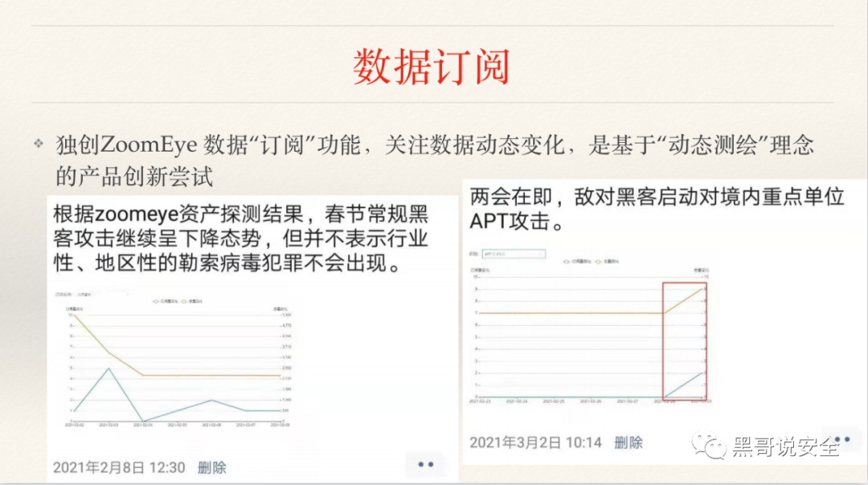Click the 2021-02-06 date label on left chart
Image resolution: width=868 pixels, height=485 pixels.
[211, 425]
